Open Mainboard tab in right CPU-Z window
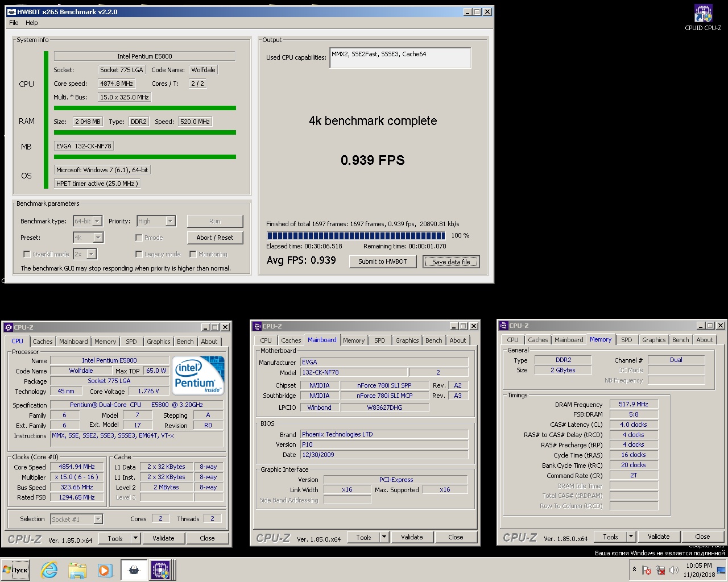The image size is (728, 582). (x=569, y=340)
